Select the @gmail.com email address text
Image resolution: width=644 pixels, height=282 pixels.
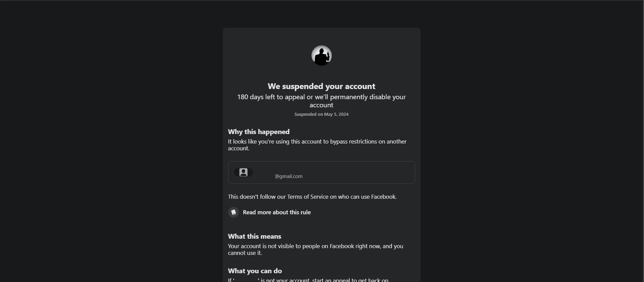pos(288,176)
